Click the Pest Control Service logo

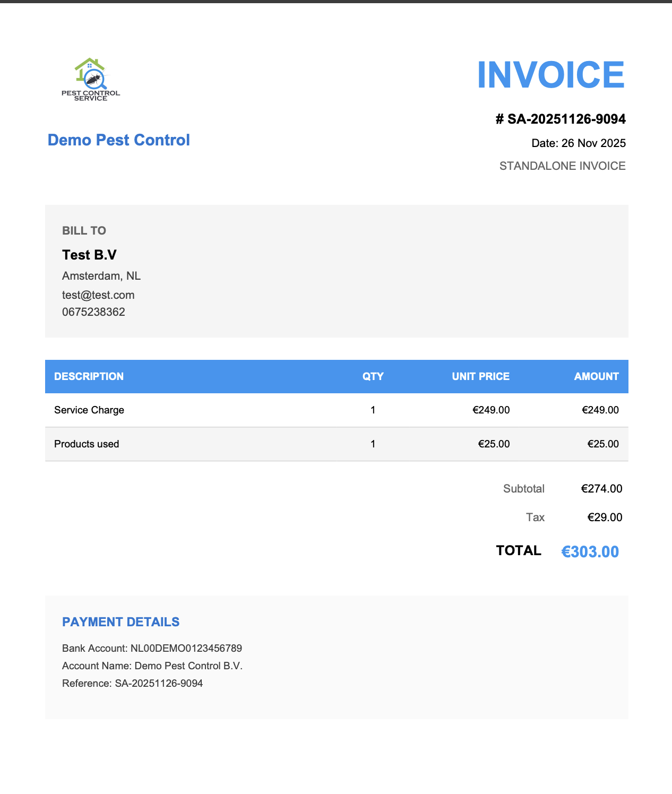click(91, 80)
